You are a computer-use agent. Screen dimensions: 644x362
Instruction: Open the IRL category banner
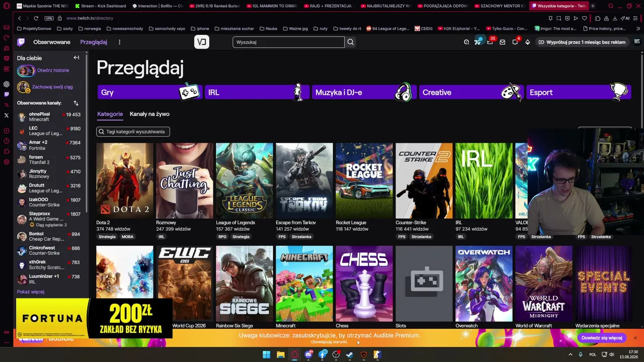pyautogui.click(x=257, y=93)
